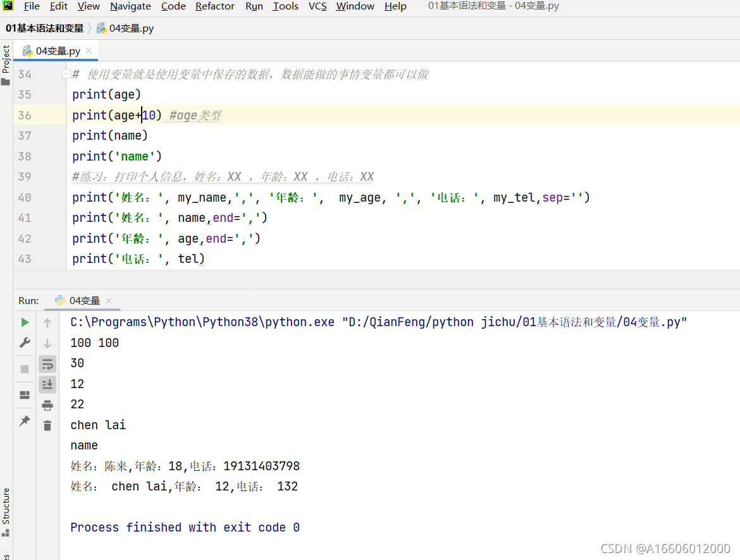Click breadcrumb folder 01基本语法和变量
The image size is (740, 560).
[44, 28]
